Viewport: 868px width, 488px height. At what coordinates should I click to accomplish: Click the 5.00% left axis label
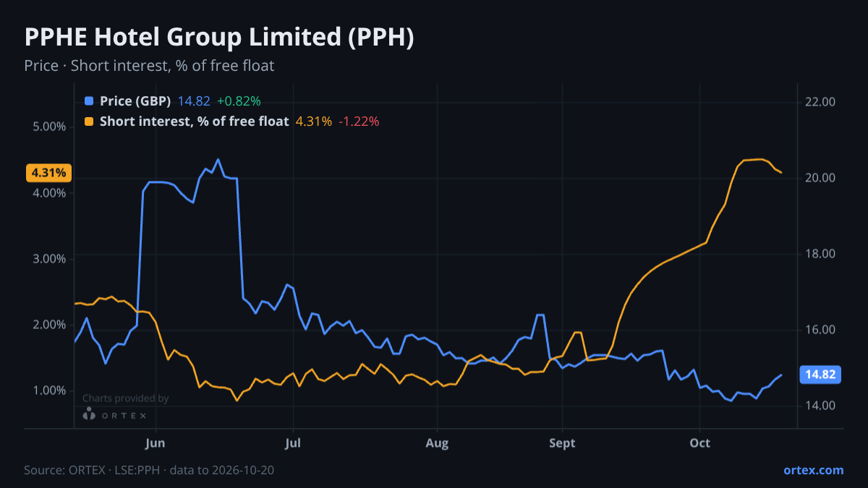(x=50, y=127)
